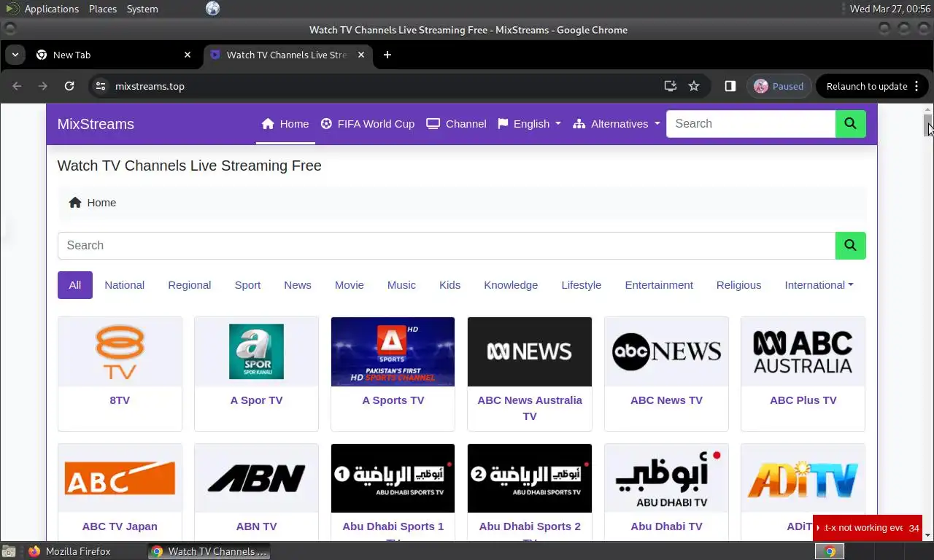The width and height of the screenshot is (934, 560).
Task: Focus the navbar Search field
Action: click(x=751, y=124)
